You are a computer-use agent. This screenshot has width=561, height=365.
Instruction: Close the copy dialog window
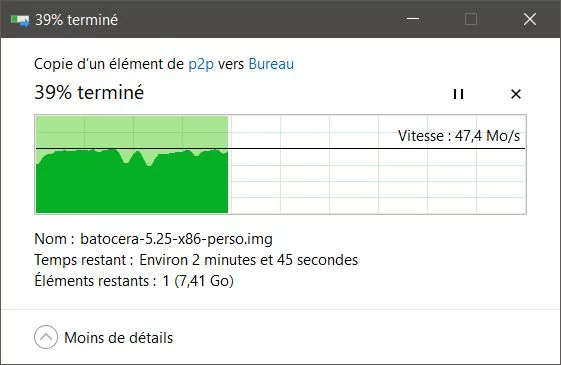point(530,19)
